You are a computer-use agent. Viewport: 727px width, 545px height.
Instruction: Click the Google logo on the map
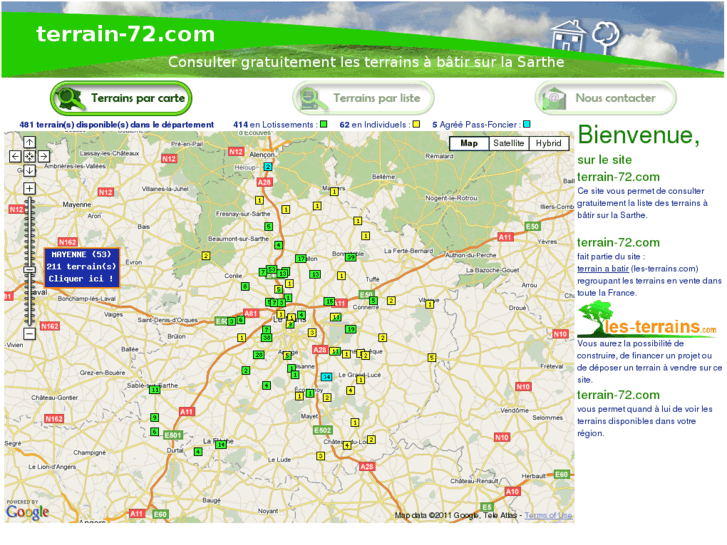click(27, 511)
